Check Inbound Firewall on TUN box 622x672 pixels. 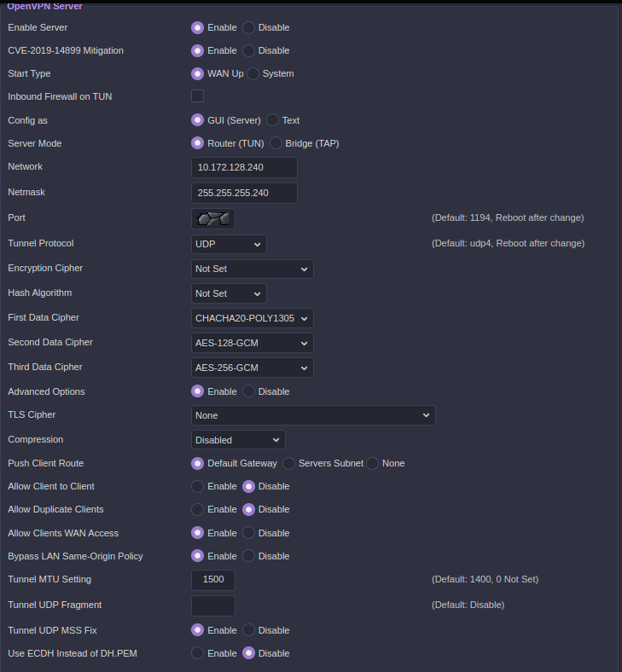point(197,96)
